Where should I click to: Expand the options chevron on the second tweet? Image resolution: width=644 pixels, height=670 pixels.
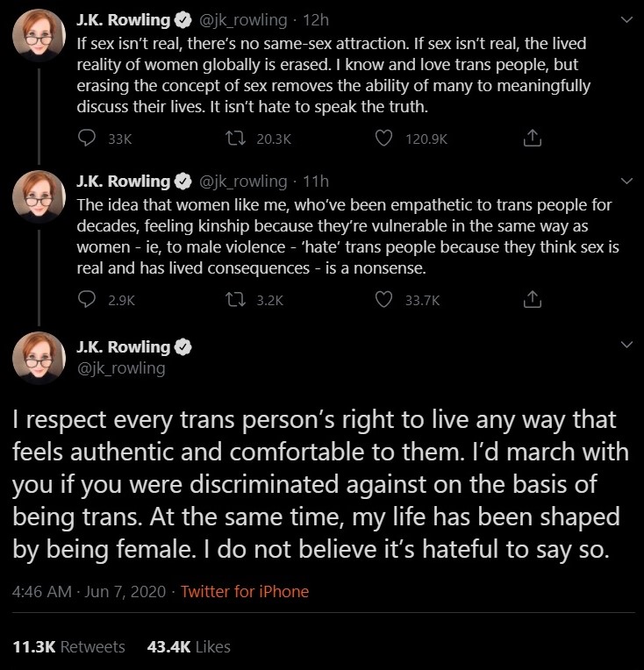(626, 182)
